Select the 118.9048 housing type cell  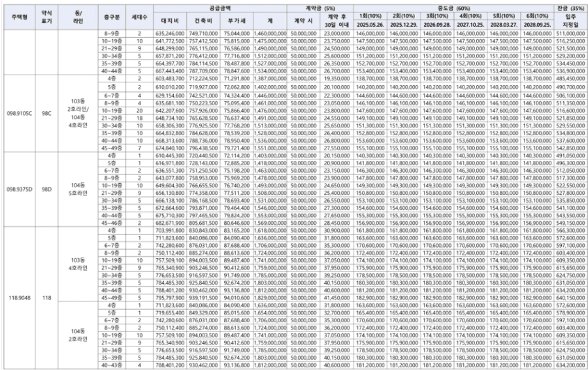[19, 297]
